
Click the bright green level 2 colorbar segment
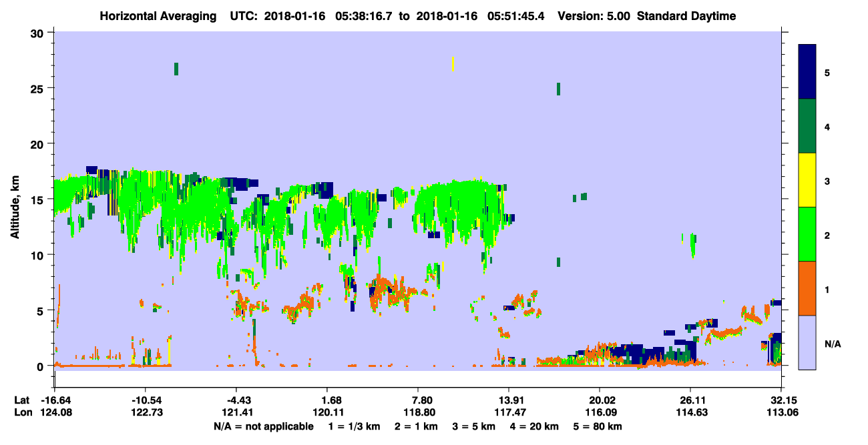click(807, 234)
